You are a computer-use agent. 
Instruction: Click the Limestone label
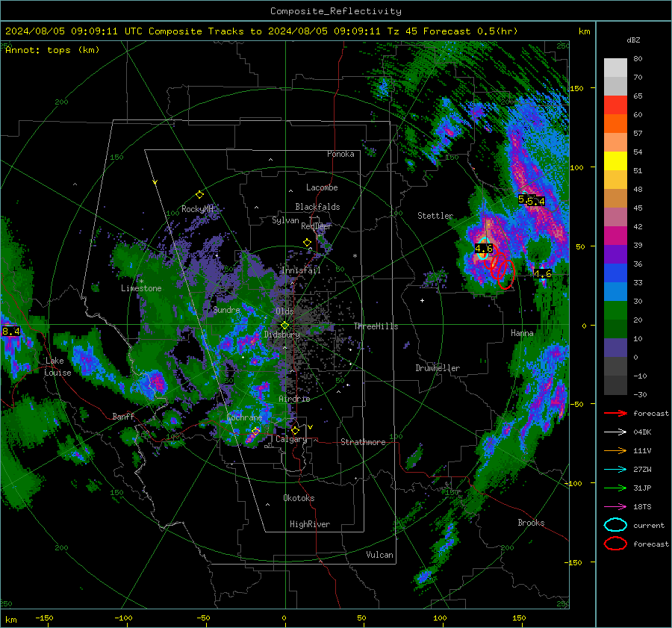point(141,288)
